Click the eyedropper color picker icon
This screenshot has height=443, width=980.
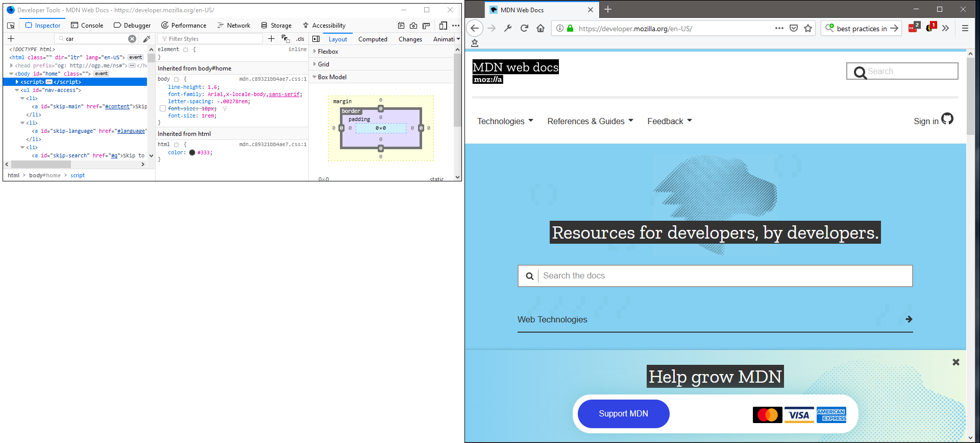[x=147, y=39]
